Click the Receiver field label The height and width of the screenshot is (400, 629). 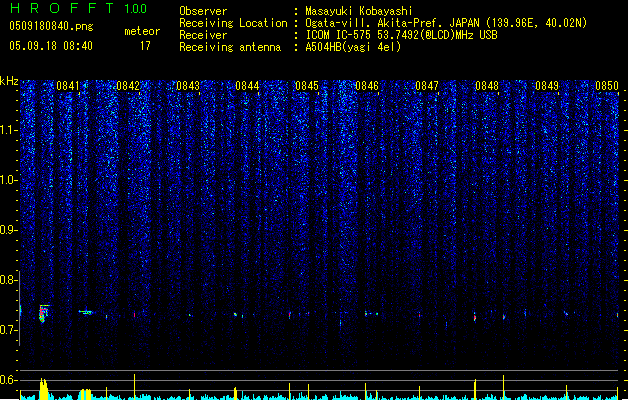tap(203, 35)
